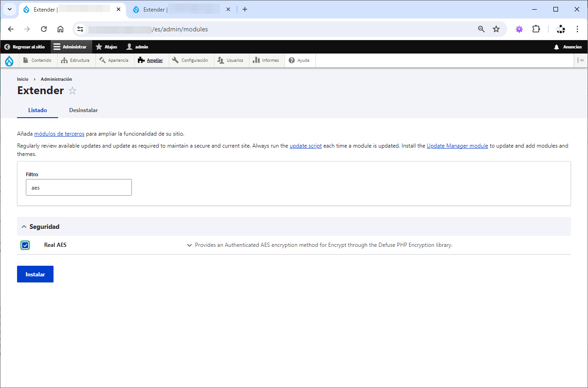Open Anuncios bell notifications
588x388 pixels.
[x=568, y=47]
